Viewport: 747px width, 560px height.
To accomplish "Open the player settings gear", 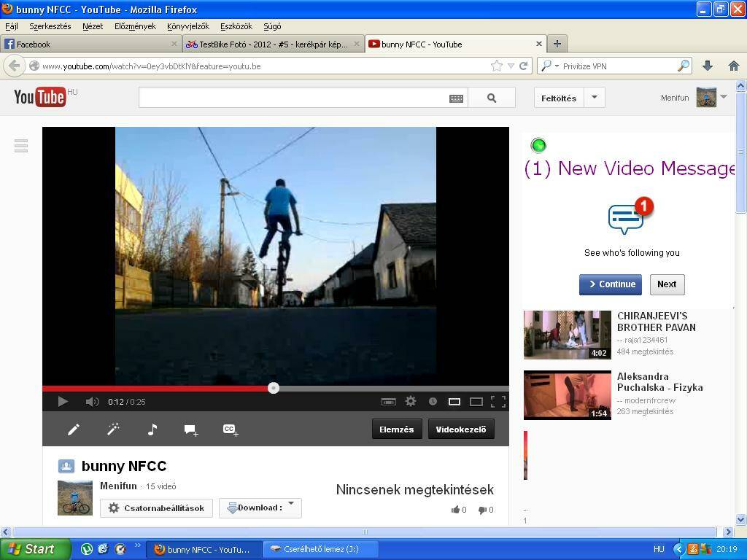I will [411, 402].
